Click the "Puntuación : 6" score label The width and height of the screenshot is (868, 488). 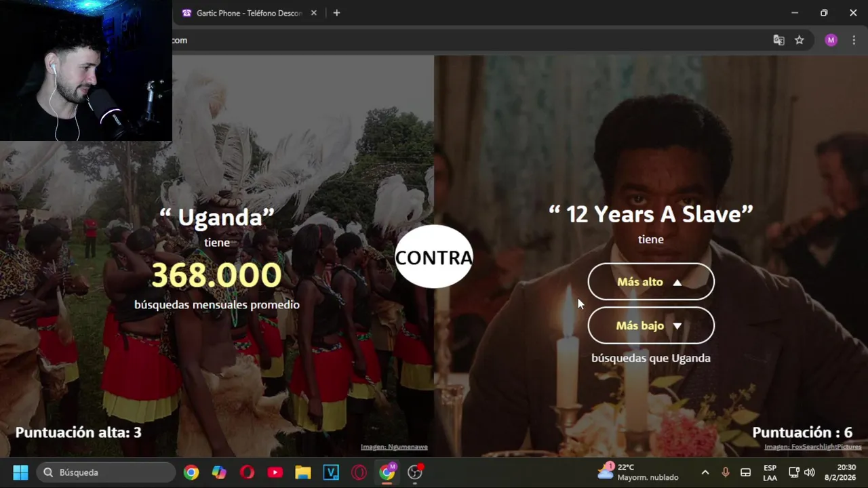(x=802, y=432)
